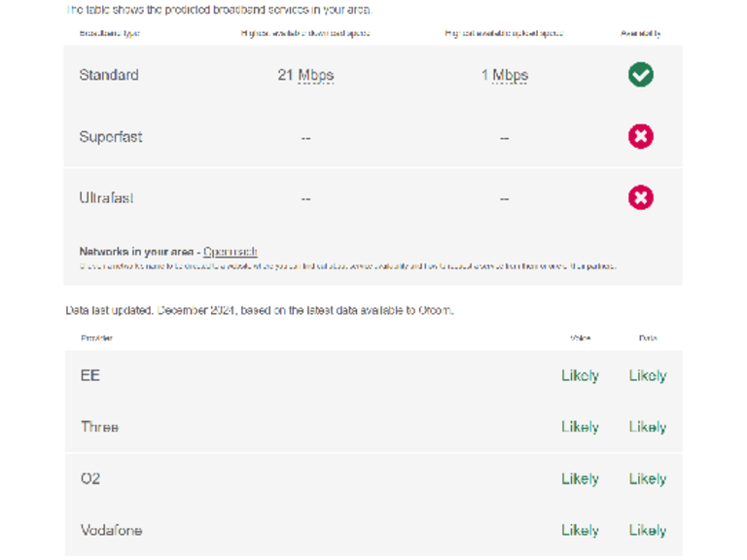Click the O2 provider name
This screenshot has height=560, width=747.
point(90,478)
